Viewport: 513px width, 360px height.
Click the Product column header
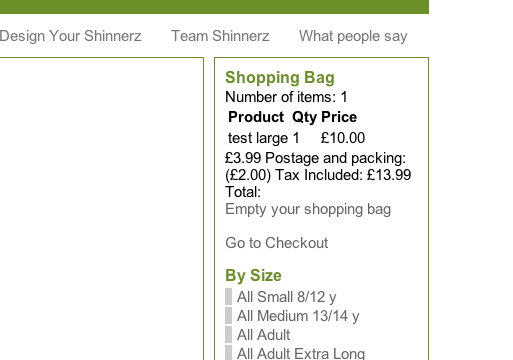[x=256, y=117]
